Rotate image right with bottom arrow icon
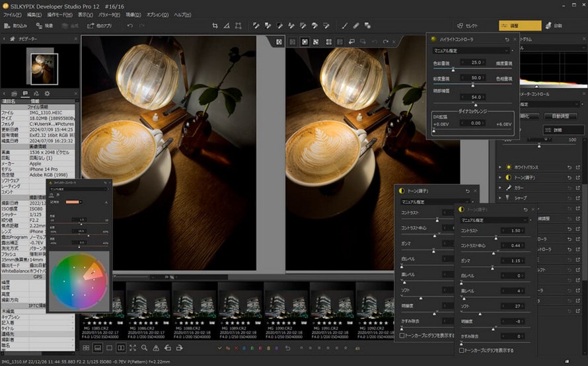 pos(179,348)
